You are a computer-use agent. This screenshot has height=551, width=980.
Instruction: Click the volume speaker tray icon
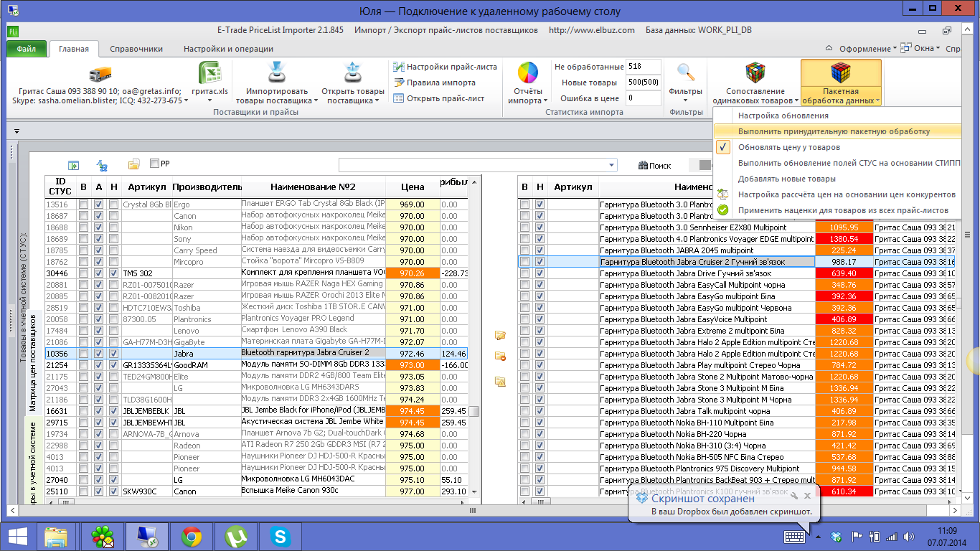pyautogui.click(x=908, y=537)
